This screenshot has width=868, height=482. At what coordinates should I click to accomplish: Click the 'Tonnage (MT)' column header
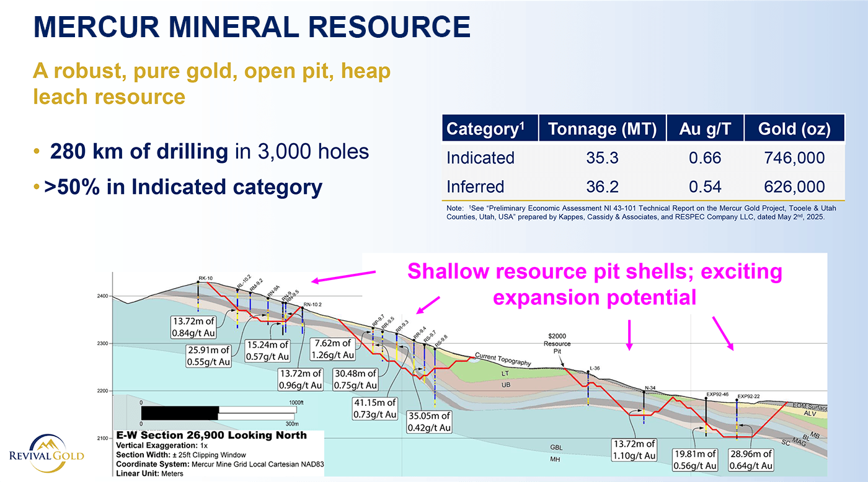click(602, 129)
